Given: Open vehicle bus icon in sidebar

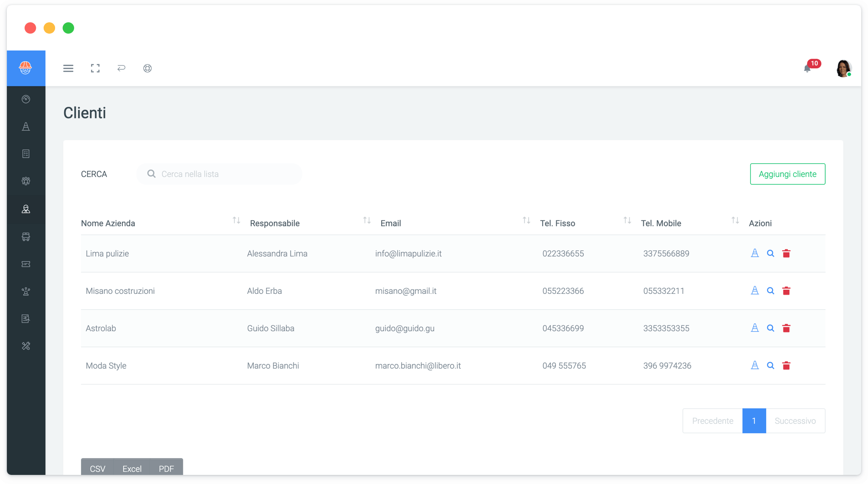Looking at the screenshot, I should point(26,237).
